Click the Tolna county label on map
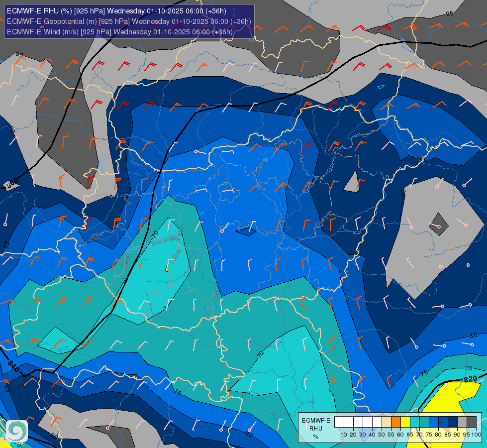Image resolution: width=487 pixels, height=448 pixels. coord(176,256)
